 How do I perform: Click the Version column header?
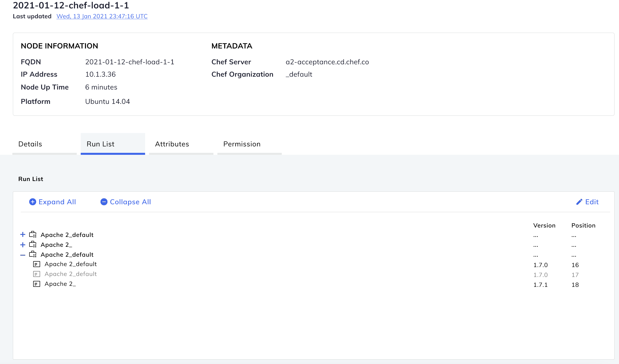(x=544, y=226)
